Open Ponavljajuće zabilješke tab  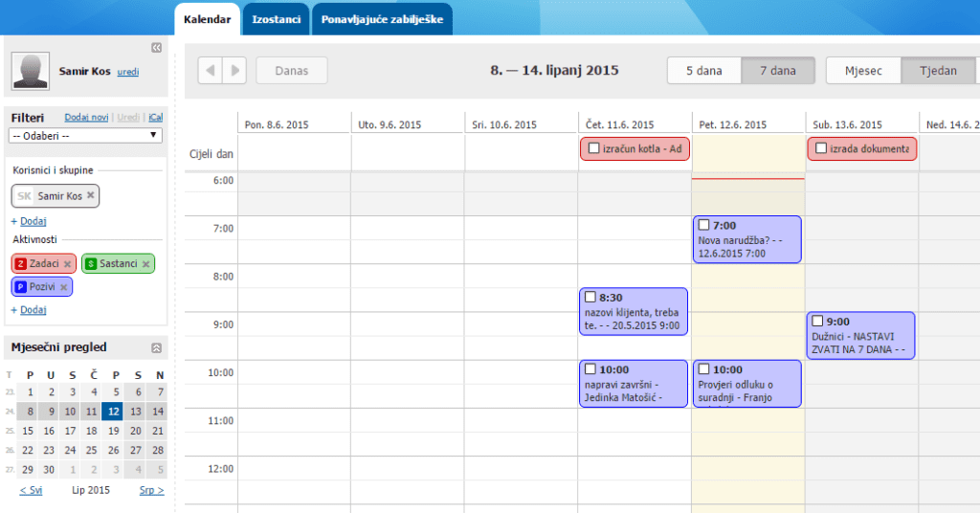pos(383,19)
